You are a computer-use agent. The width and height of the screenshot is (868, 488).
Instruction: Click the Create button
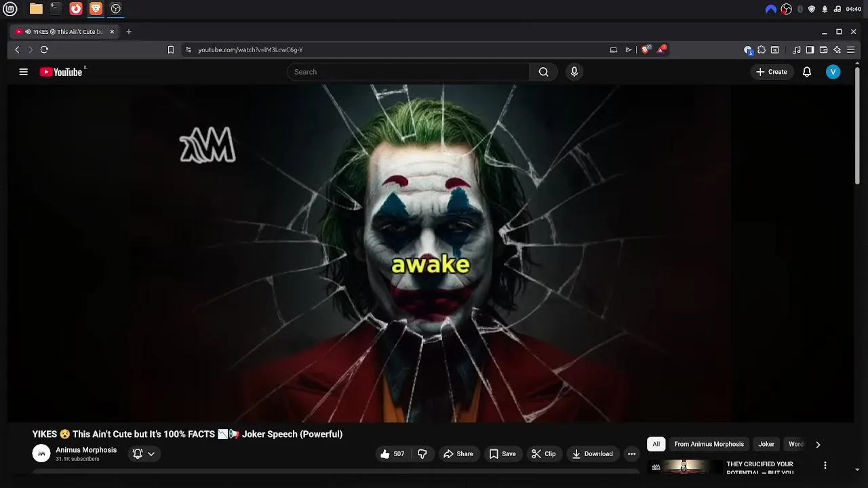pos(772,72)
